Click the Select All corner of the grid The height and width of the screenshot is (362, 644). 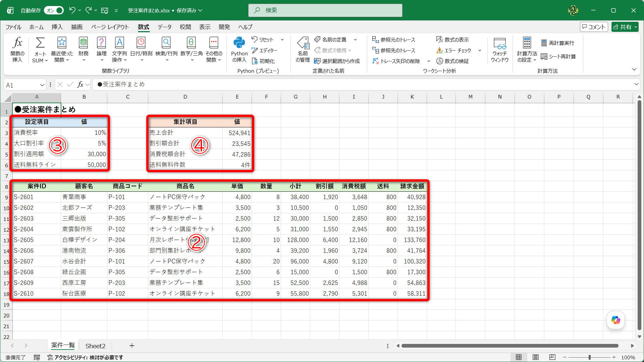8,98
